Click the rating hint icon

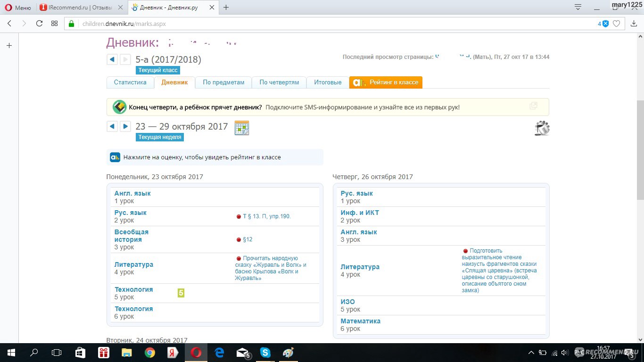point(115,157)
